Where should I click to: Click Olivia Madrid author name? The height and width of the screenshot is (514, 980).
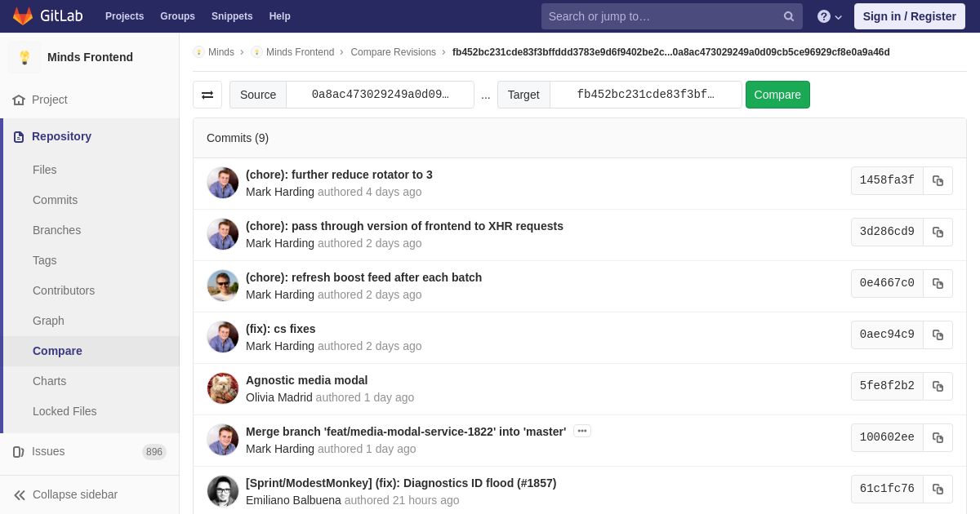[x=278, y=397]
